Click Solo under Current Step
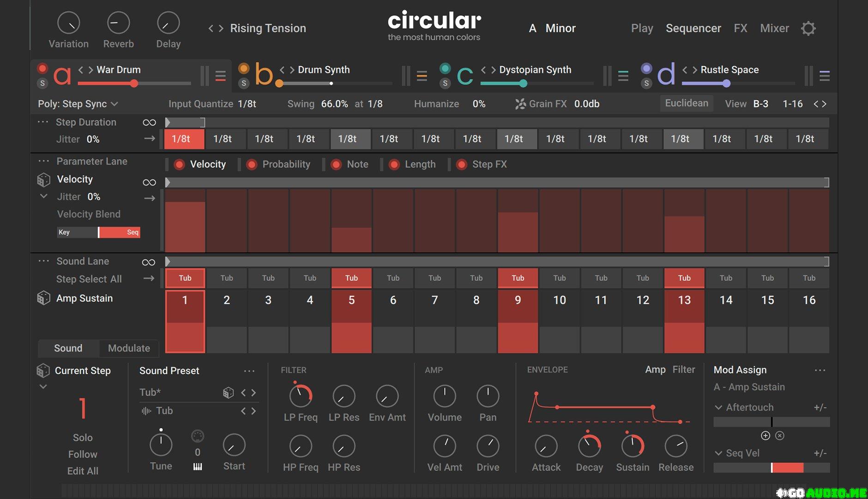The width and height of the screenshot is (868, 499). (83, 438)
